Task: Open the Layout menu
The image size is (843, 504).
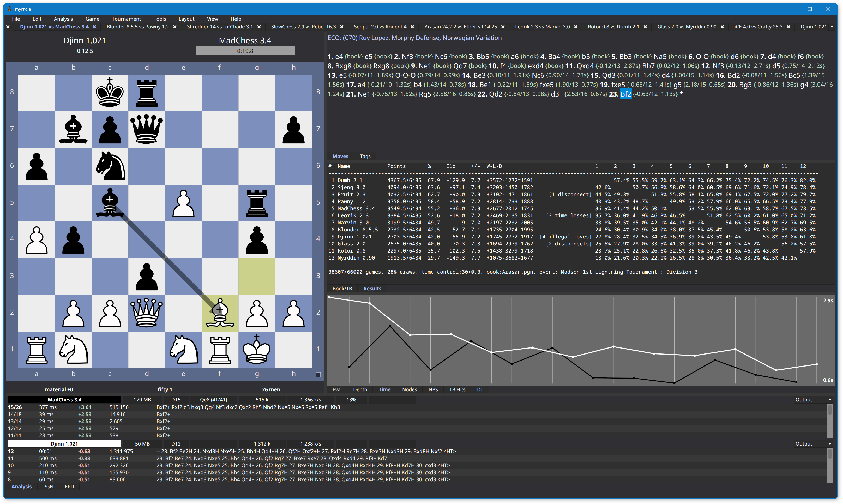Action: 186,19
